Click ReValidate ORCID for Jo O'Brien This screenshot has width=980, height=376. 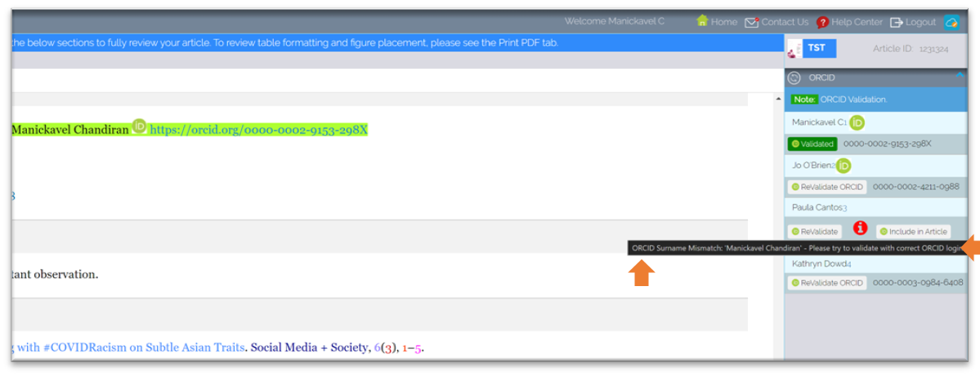tap(827, 186)
